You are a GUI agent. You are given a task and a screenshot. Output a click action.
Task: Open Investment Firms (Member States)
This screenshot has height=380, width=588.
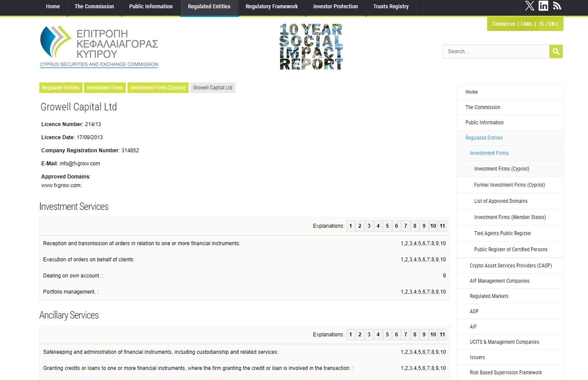click(x=510, y=217)
